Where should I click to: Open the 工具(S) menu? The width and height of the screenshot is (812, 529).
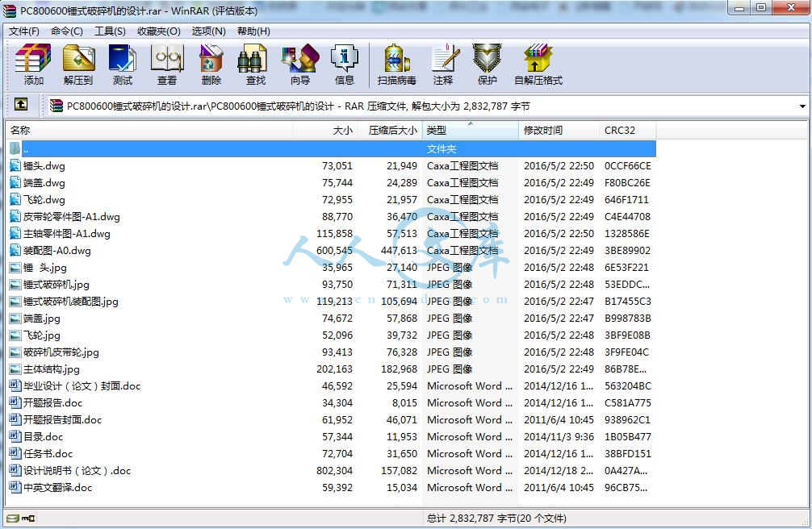pyautogui.click(x=110, y=31)
